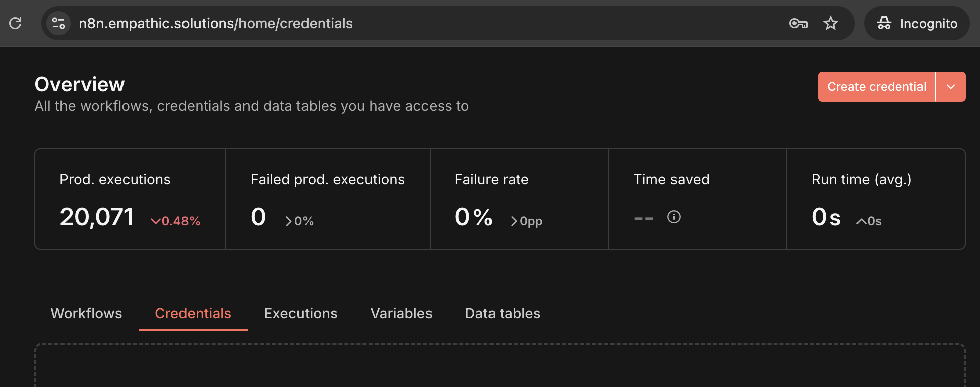The height and width of the screenshot is (387, 980).
Task: View the Data tables tab
Action: pos(502,313)
